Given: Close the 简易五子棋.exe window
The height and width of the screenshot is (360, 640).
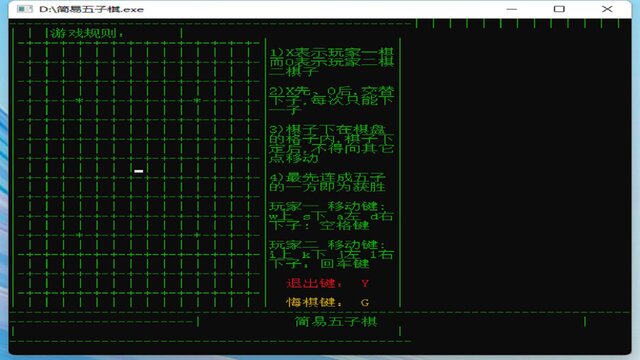Looking at the screenshot, I should click(607, 9).
